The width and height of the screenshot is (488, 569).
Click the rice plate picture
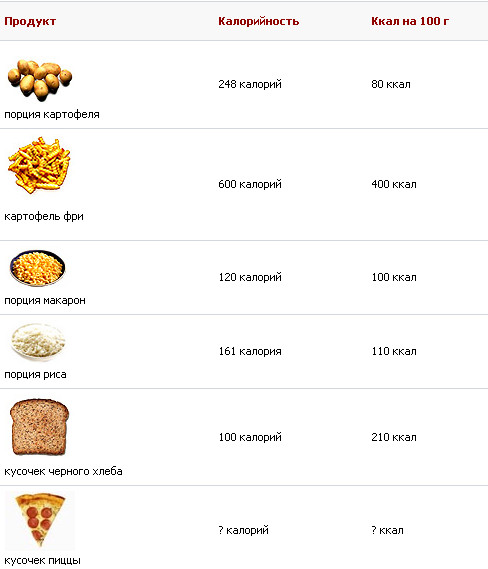[38, 342]
